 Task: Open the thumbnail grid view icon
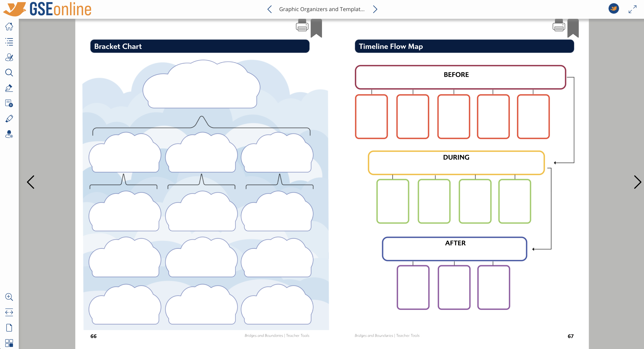(9, 343)
